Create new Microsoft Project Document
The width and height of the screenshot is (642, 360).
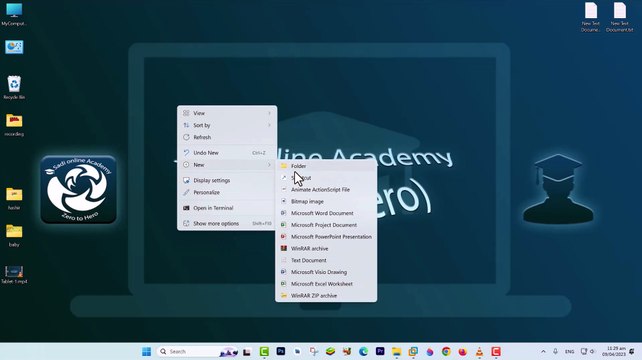click(326, 225)
